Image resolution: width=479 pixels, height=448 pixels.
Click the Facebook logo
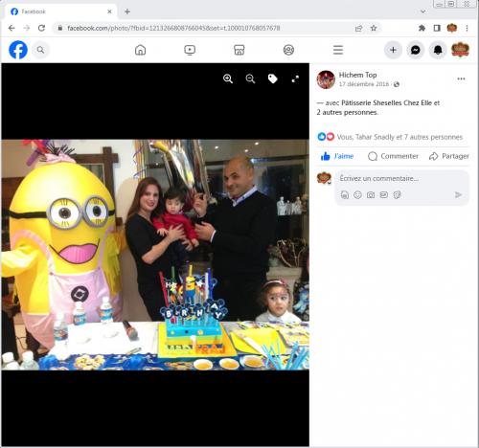pos(18,50)
